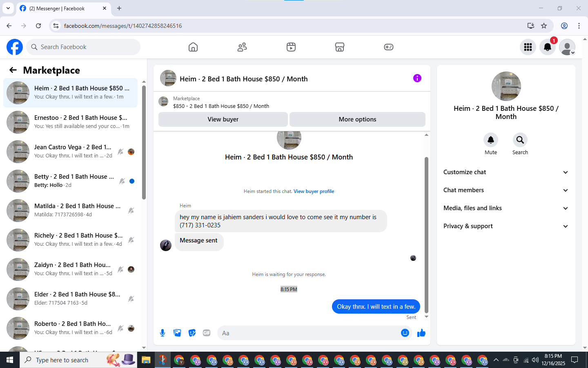Image resolution: width=588 pixels, height=368 pixels.
Task: Expand the Customize chat section
Action: 506,172
